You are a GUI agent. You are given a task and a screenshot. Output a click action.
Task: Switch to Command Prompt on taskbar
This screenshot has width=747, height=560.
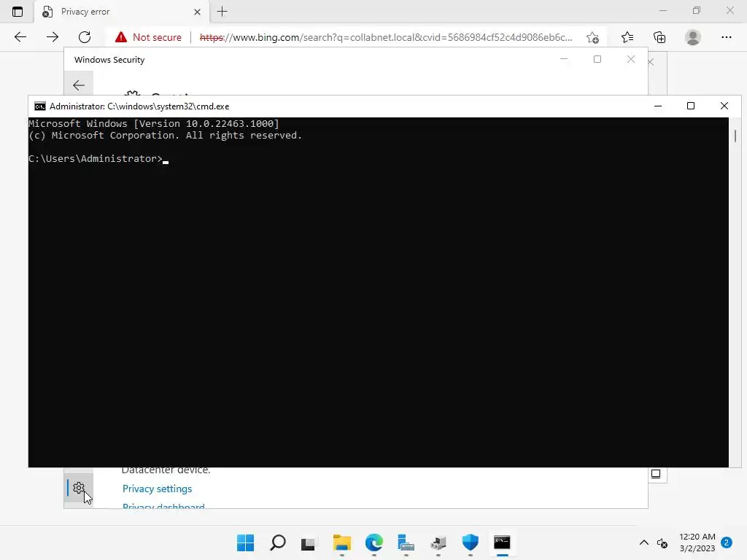click(502, 542)
